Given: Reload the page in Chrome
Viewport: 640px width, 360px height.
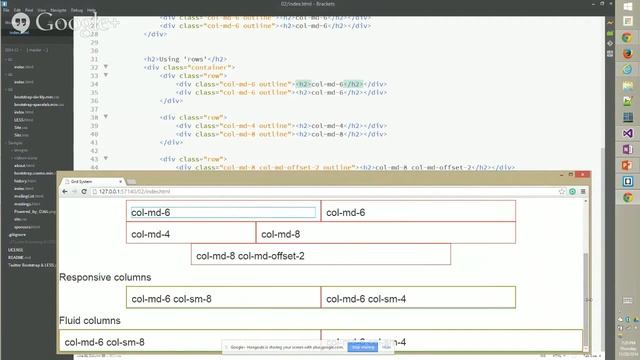Looking at the screenshot, I should [x=84, y=191].
